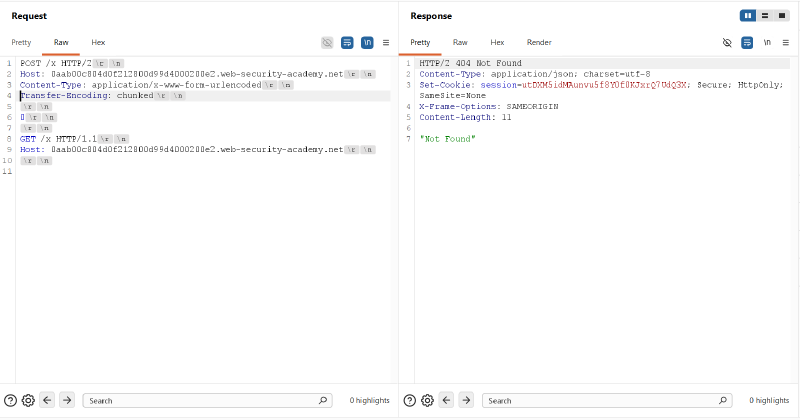Viewport: 800px width, 420px height.
Task: Show non-printable \n characters in Response panel
Action: pos(767,42)
